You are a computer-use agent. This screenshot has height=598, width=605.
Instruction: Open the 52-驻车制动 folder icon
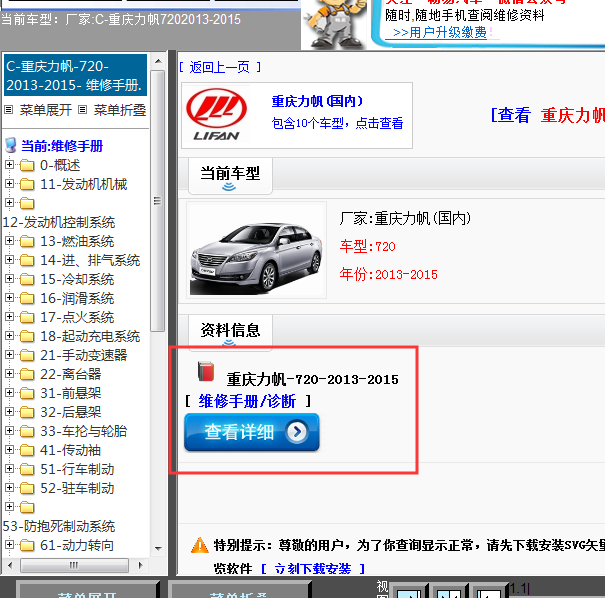pyautogui.click(x=27, y=488)
